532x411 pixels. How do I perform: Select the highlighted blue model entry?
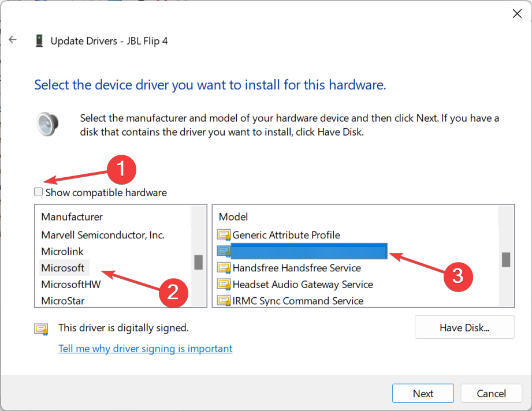309,251
